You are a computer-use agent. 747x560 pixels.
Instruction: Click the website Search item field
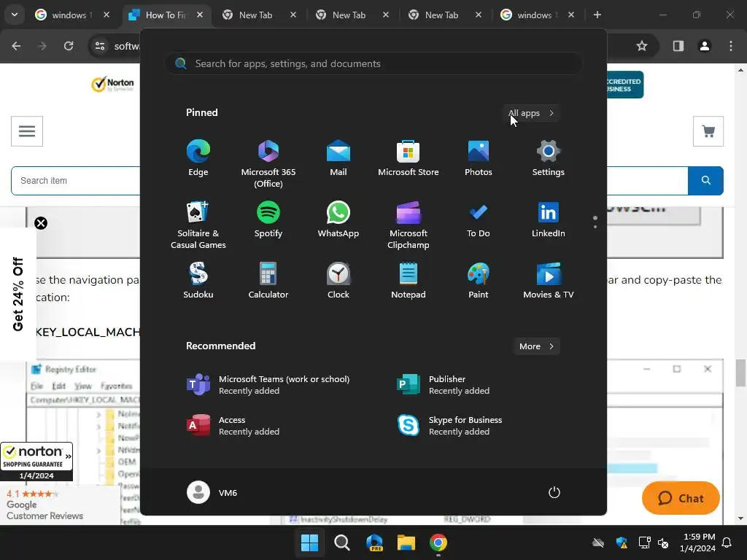[x=76, y=181]
